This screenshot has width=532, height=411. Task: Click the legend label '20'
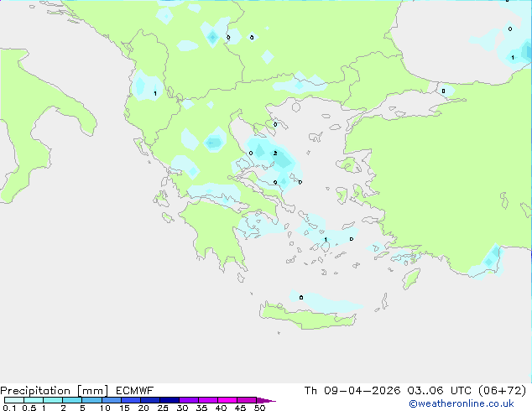click(x=143, y=408)
